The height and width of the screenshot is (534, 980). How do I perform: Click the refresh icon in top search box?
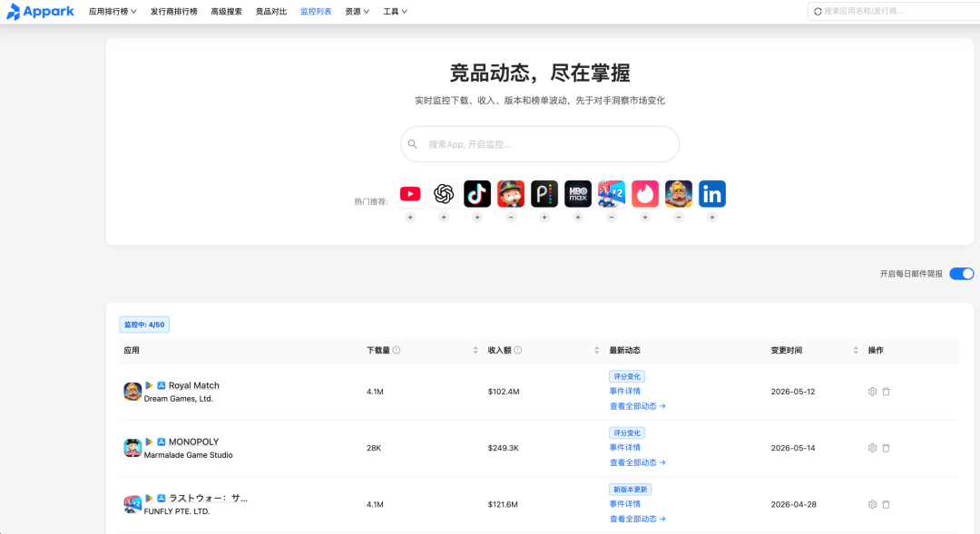coord(818,11)
